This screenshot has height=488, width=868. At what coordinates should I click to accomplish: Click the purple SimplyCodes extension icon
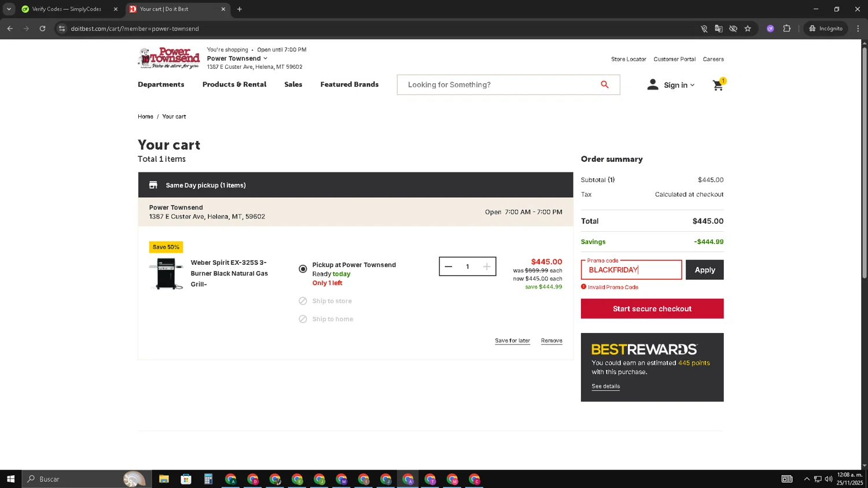pos(770,28)
